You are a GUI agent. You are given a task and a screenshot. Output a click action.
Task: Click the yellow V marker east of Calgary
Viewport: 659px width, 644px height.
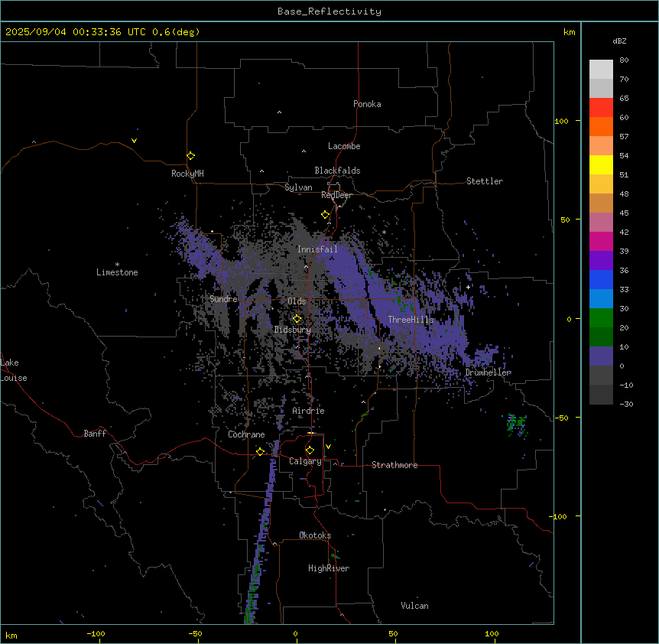point(328,447)
